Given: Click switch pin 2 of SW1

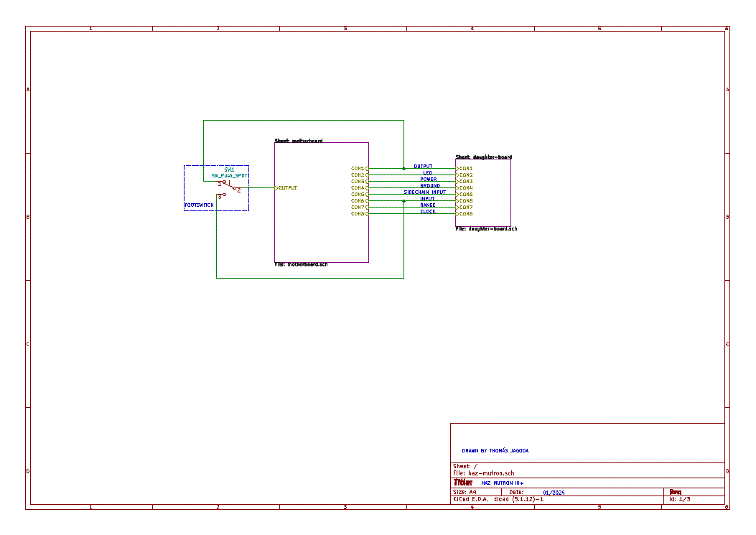Looking at the screenshot, I should pyautogui.click(x=238, y=190).
